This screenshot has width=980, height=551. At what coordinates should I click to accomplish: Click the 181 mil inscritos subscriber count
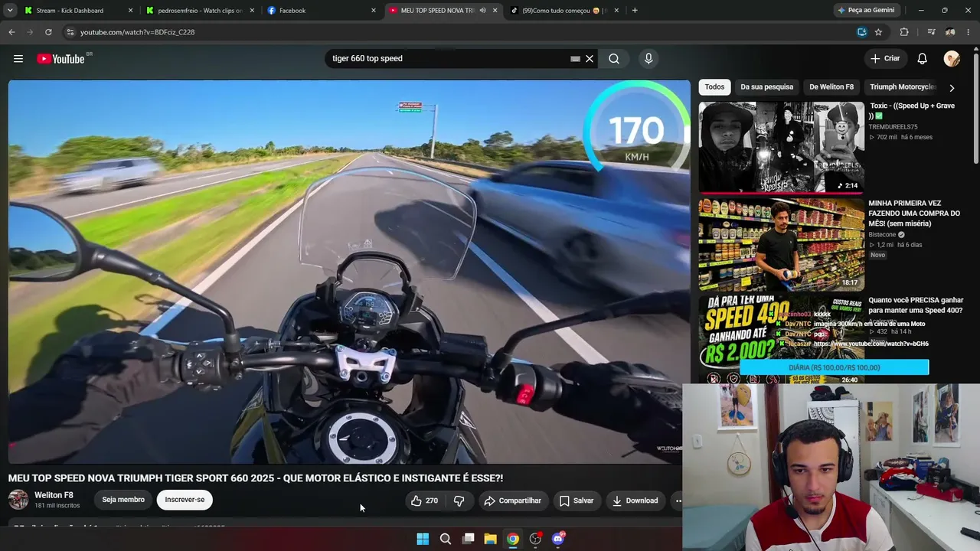57,506
